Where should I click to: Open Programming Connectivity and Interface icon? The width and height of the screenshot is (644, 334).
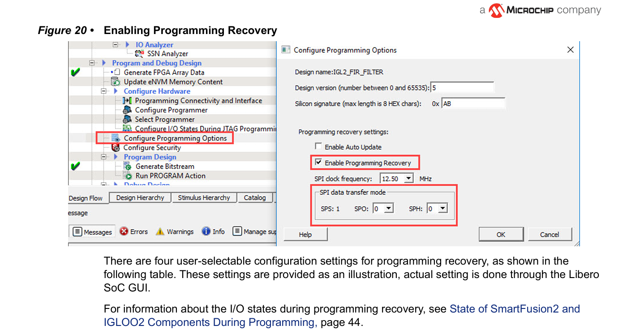click(127, 101)
